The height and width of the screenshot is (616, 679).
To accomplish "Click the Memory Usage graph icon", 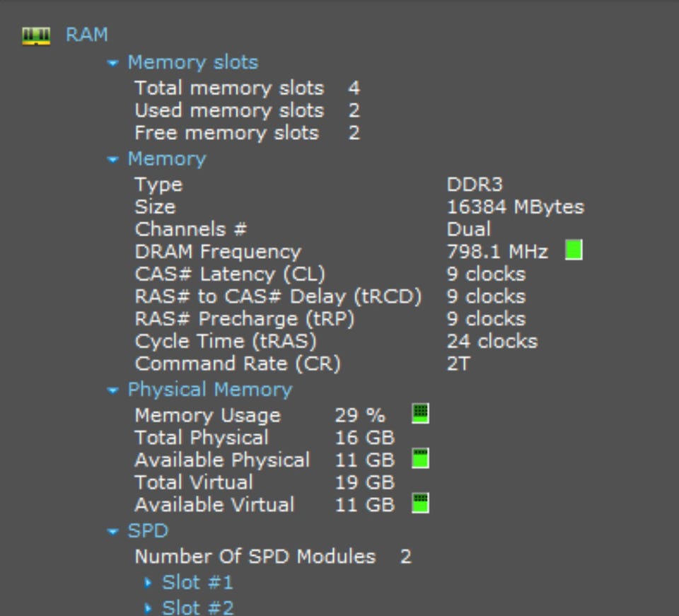I will pos(420,414).
